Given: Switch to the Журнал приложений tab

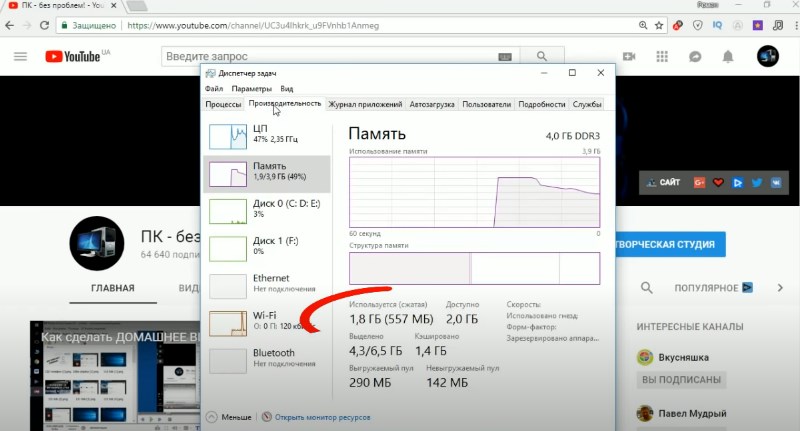Looking at the screenshot, I should pos(365,104).
